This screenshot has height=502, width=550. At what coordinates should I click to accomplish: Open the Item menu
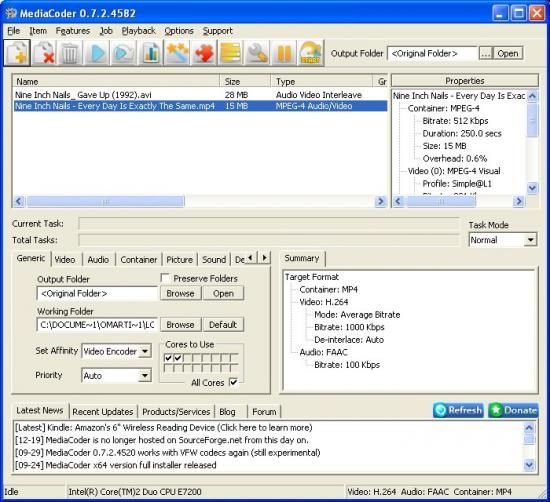click(x=38, y=31)
